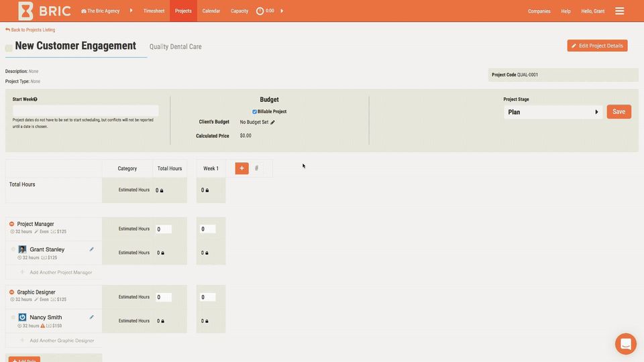Click Total Hours row lock icon

tap(162, 190)
